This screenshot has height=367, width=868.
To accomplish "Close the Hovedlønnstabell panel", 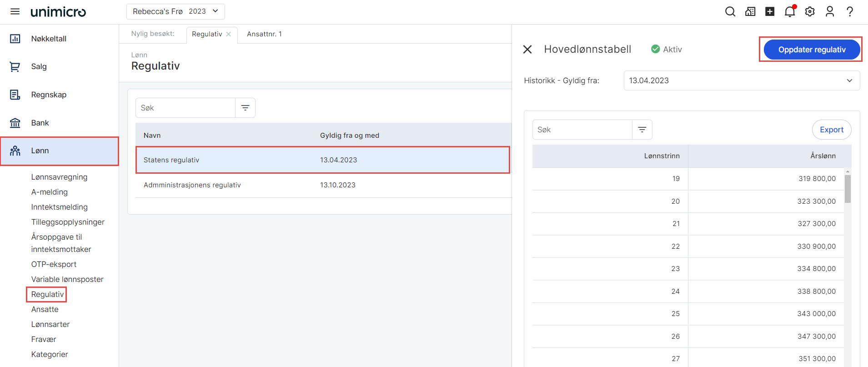I will [x=527, y=49].
